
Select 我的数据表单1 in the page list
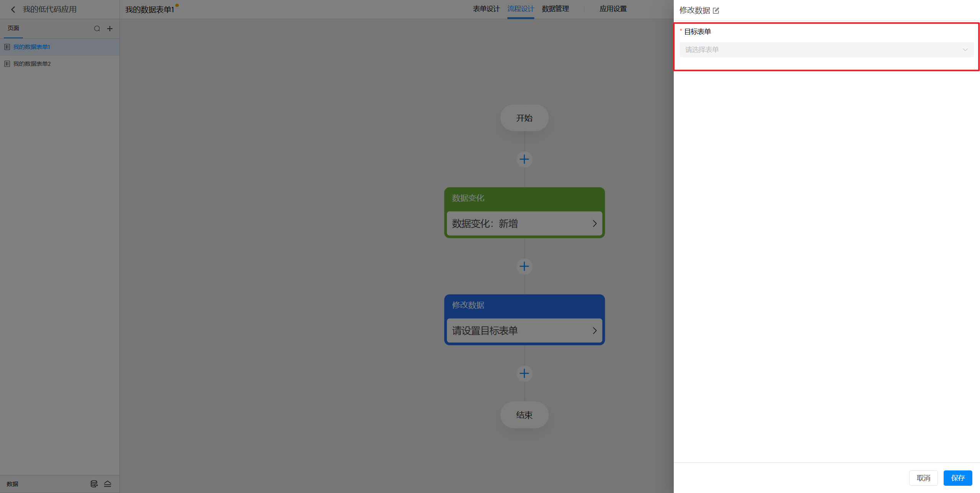tap(32, 47)
